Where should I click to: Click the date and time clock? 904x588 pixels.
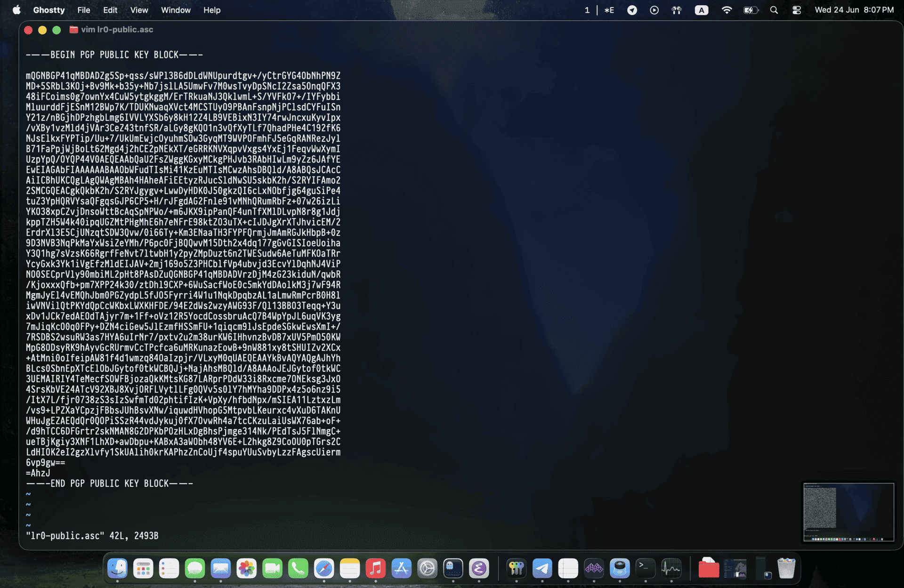coord(854,10)
